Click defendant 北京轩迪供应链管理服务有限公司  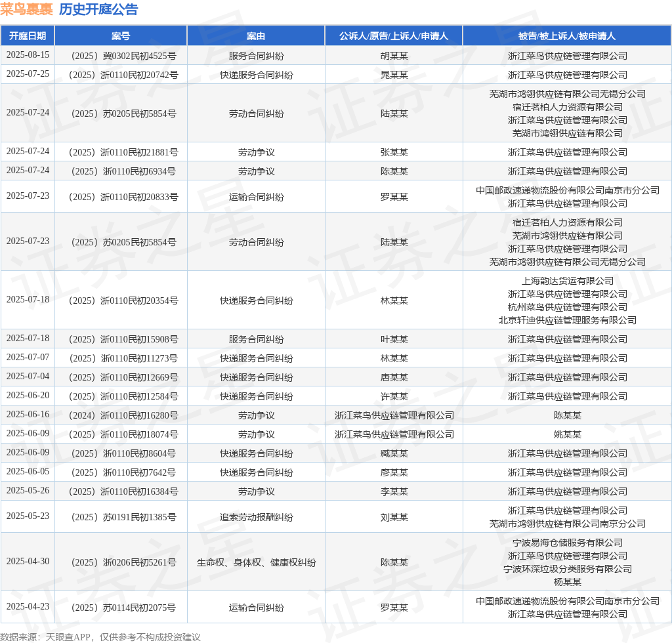(568, 320)
